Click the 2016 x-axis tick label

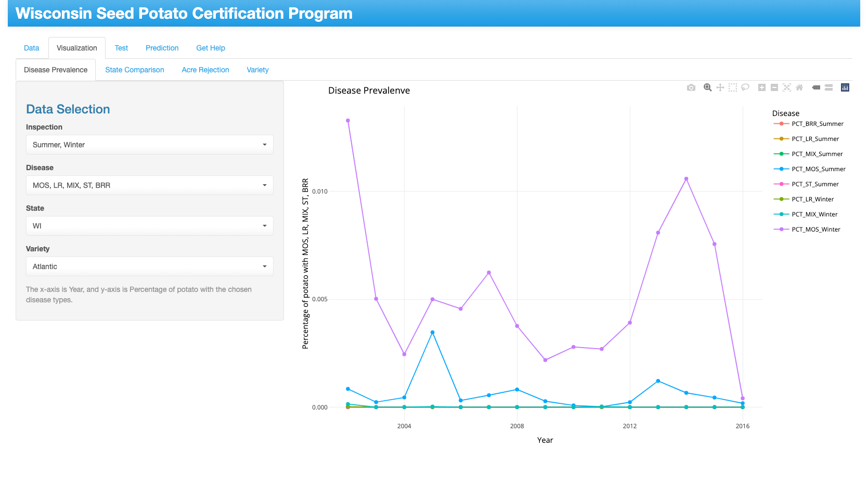point(743,426)
